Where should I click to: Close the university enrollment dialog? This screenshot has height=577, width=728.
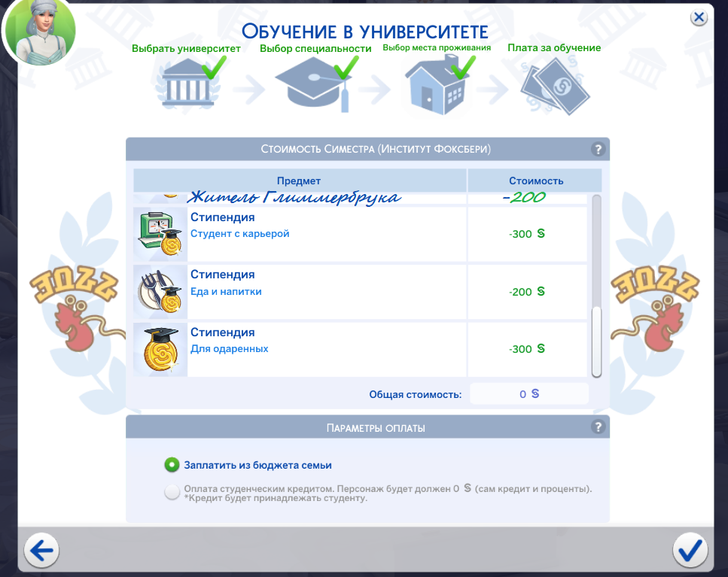tap(699, 17)
